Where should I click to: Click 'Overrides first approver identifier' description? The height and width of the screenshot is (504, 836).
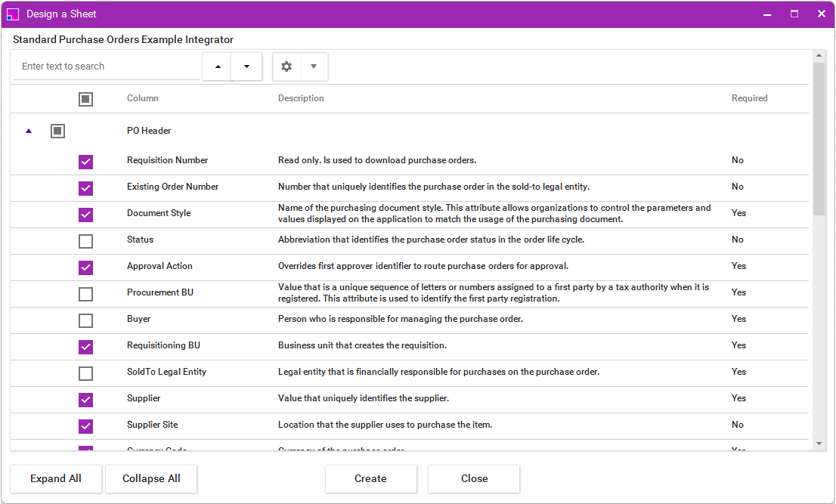point(423,266)
